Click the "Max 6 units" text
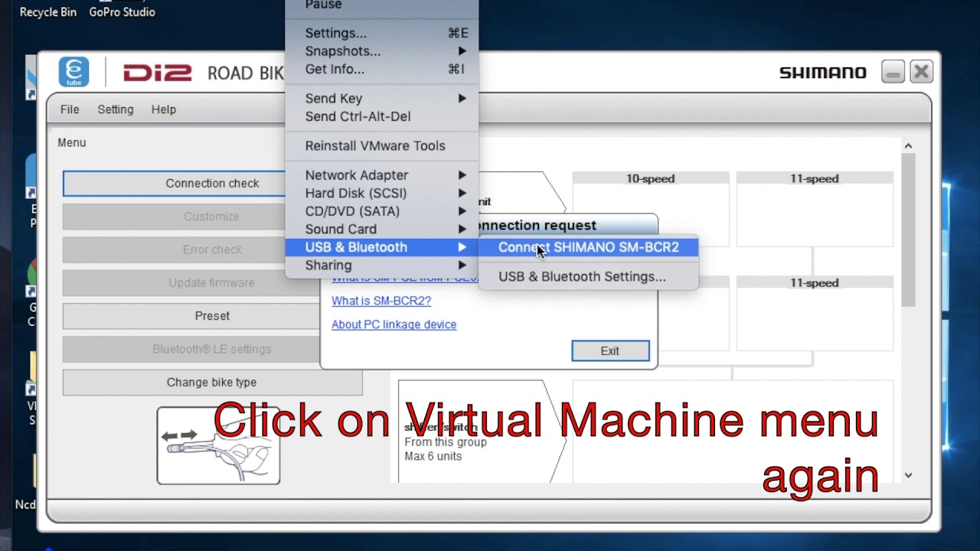This screenshot has width=980, height=551. [x=433, y=456]
